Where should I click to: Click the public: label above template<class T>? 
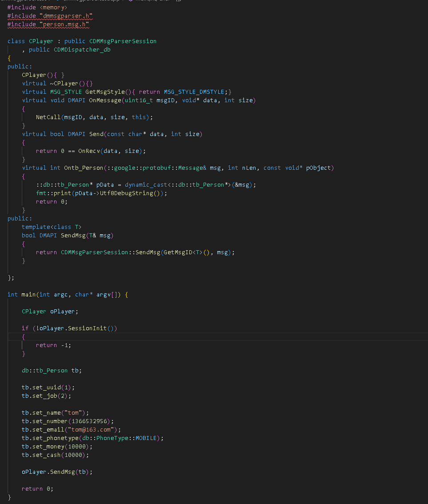click(20, 219)
